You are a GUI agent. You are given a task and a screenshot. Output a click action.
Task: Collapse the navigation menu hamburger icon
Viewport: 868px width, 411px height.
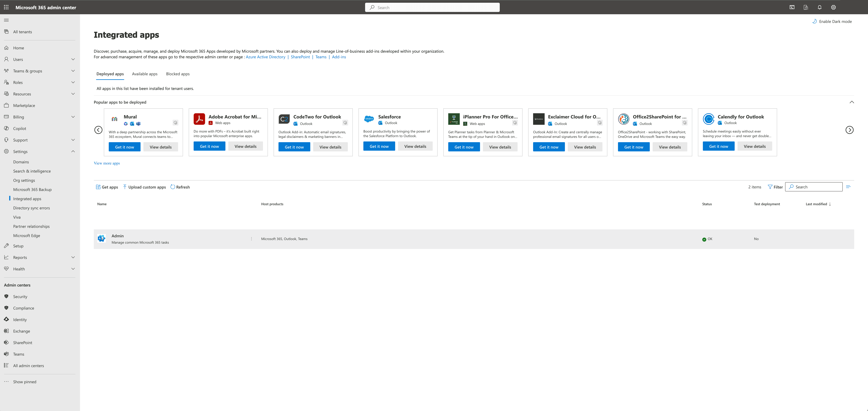pos(6,20)
